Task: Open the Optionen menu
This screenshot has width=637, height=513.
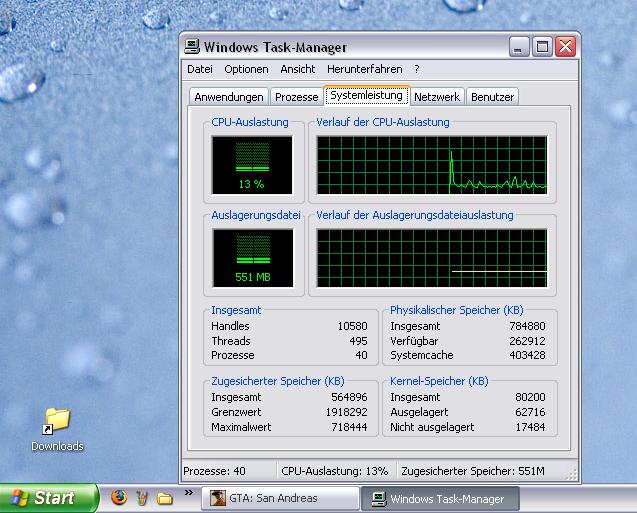Action: click(246, 70)
